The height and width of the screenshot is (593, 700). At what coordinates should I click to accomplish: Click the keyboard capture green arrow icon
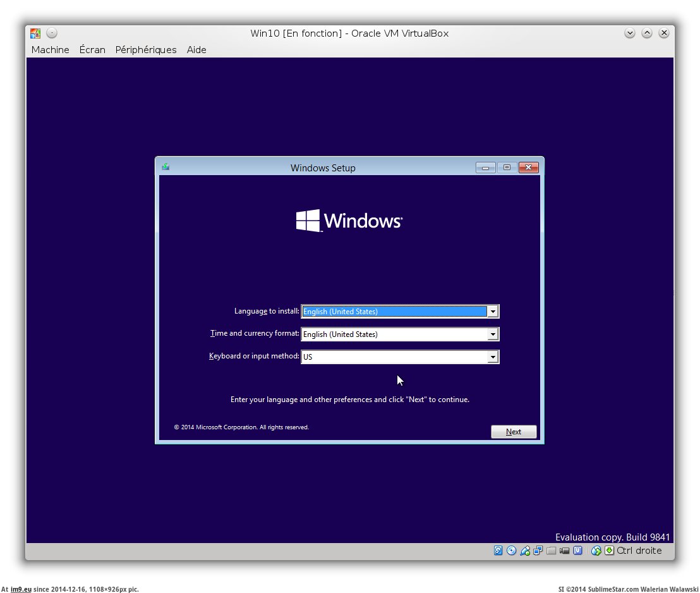[609, 551]
